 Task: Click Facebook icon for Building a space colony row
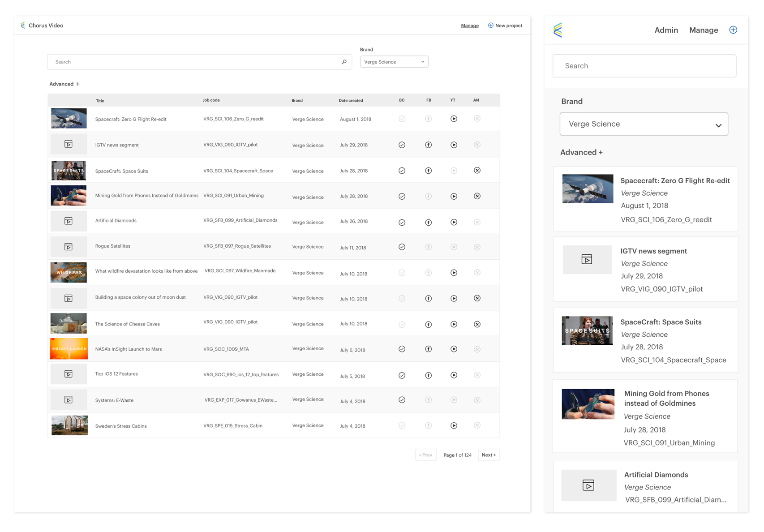[x=428, y=298]
